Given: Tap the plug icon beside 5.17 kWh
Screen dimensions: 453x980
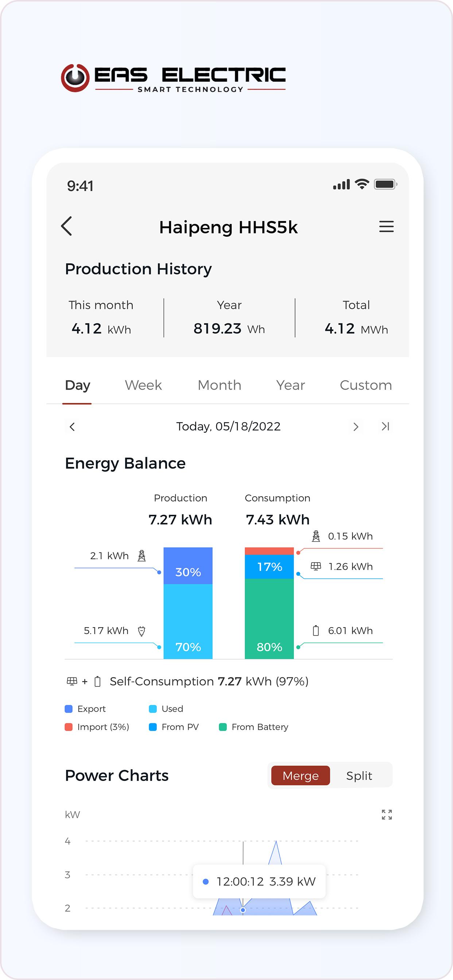Looking at the screenshot, I should [x=142, y=631].
